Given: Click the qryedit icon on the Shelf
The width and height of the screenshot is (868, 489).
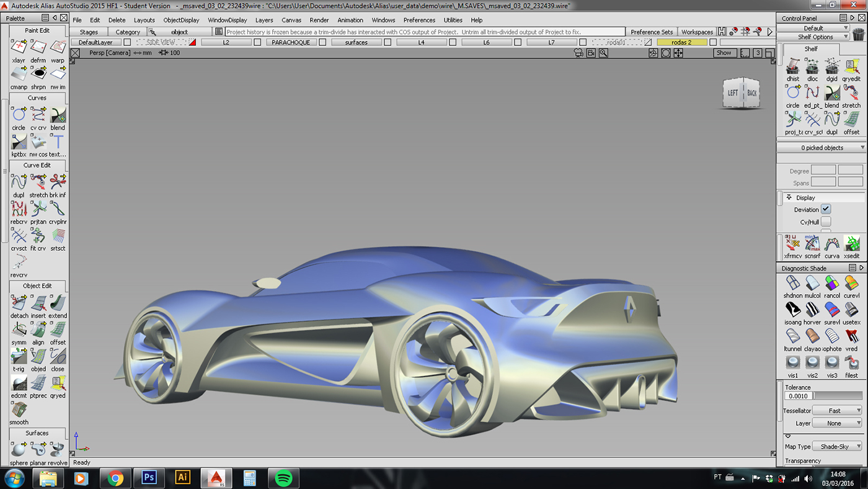Looking at the screenshot, I should (x=851, y=66).
